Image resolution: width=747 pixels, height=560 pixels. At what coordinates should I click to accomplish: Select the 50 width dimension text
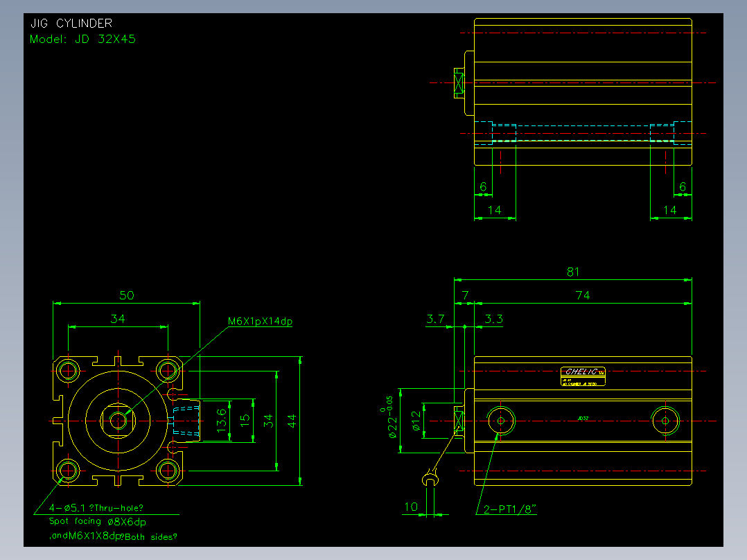(127, 295)
